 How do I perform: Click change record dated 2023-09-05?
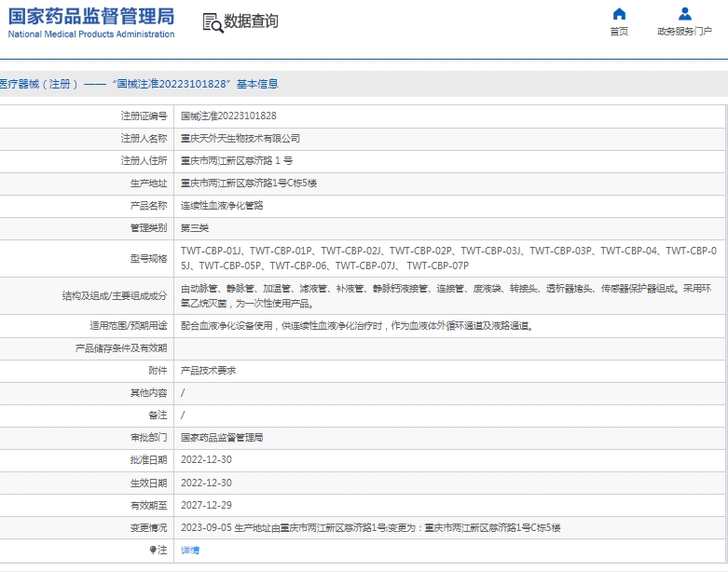(370, 527)
